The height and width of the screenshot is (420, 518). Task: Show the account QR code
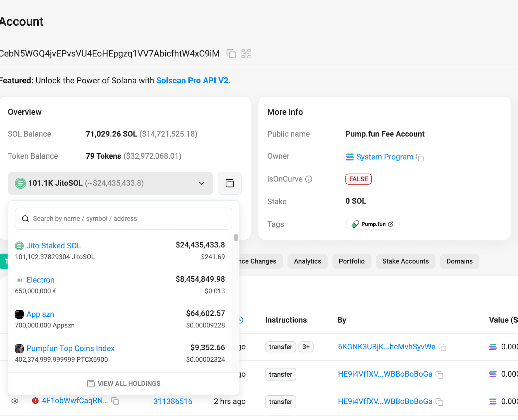coord(246,53)
